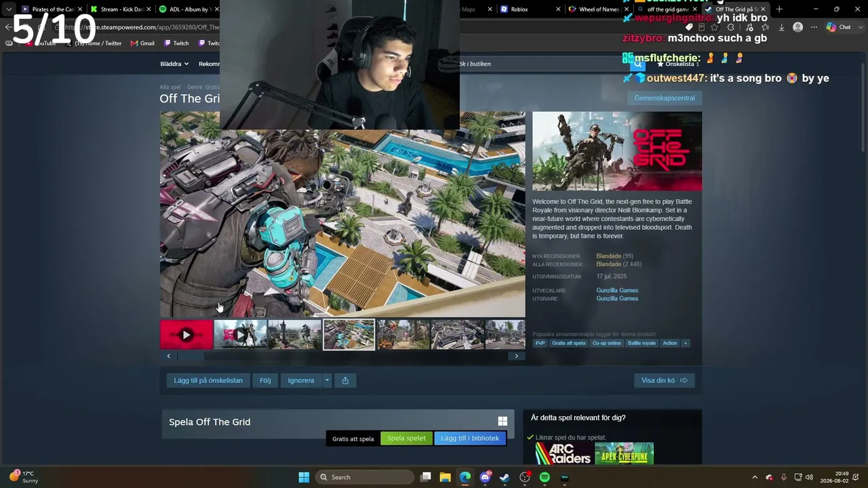This screenshot has height=488, width=868.
Task: Open the browser profile avatar
Action: pos(798,27)
